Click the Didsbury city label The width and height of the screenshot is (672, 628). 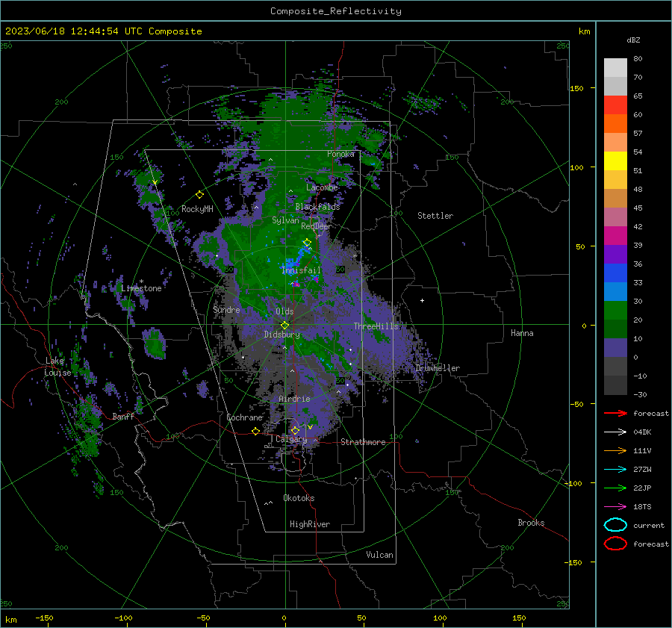pyautogui.click(x=281, y=335)
